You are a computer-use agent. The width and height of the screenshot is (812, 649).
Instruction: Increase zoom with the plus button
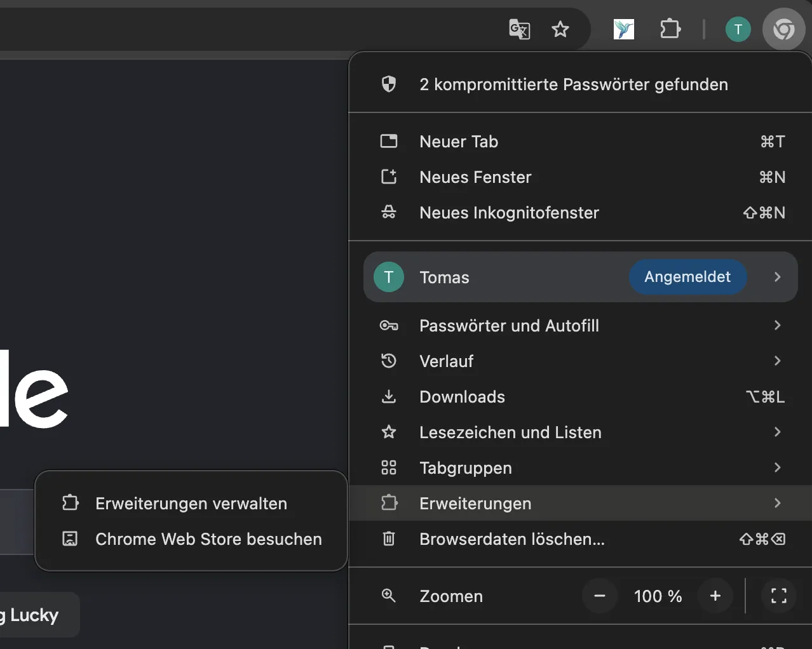tap(715, 596)
